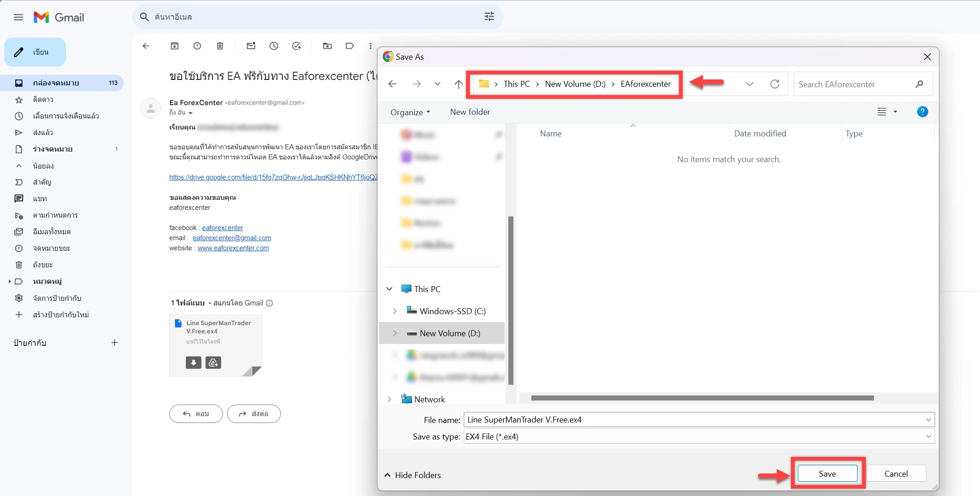The height and width of the screenshot is (496, 980).
Task: Toggle Hide Folders in Save As dialog
Action: [x=412, y=475]
